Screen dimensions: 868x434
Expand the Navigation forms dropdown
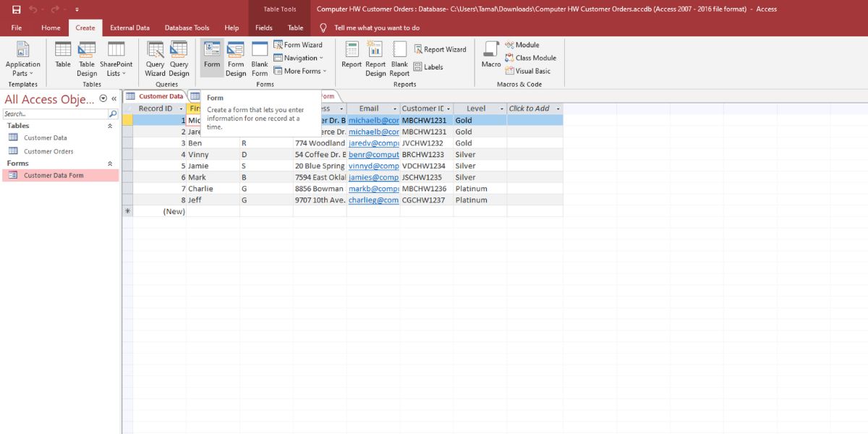[299, 58]
